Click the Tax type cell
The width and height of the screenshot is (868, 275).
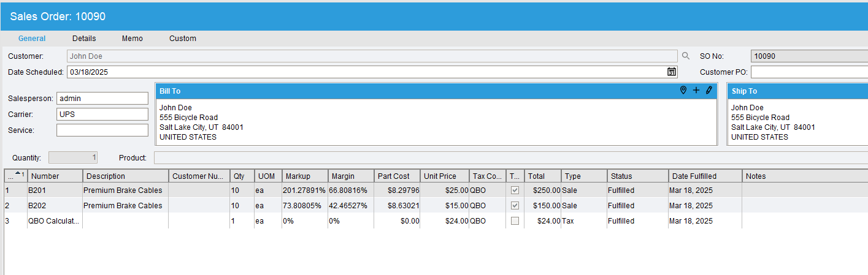tap(584, 220)
